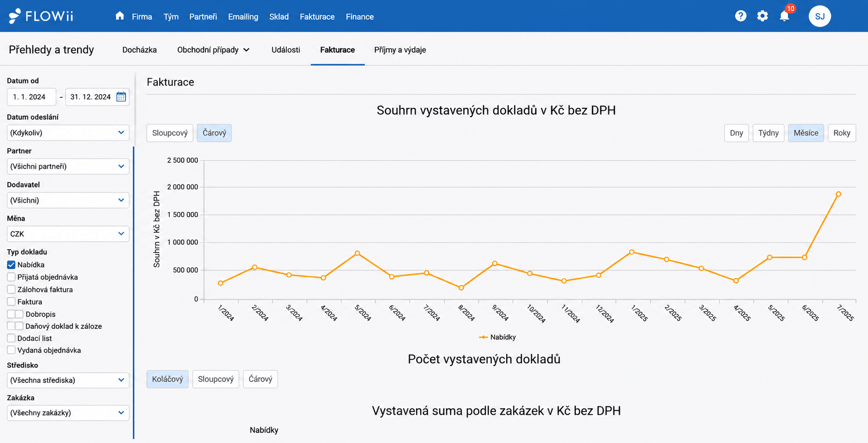Click Nabídky legend marker under chart
Screen dimensions: 868x443
pyautogui.click(x=483, y=337)
